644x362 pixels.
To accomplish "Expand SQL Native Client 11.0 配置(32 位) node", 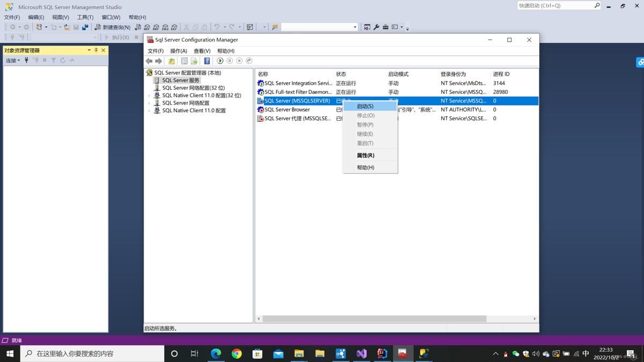I will pos(149,95).
